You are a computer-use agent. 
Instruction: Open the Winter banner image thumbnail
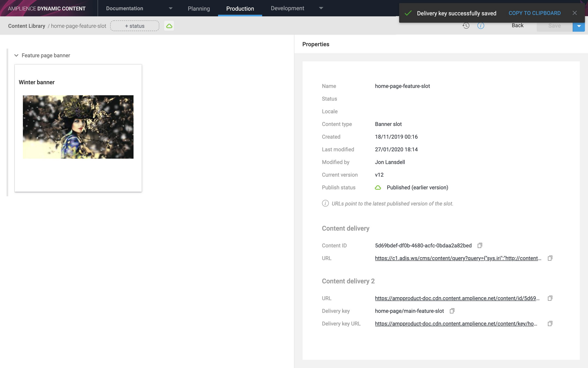coord(78,127)
